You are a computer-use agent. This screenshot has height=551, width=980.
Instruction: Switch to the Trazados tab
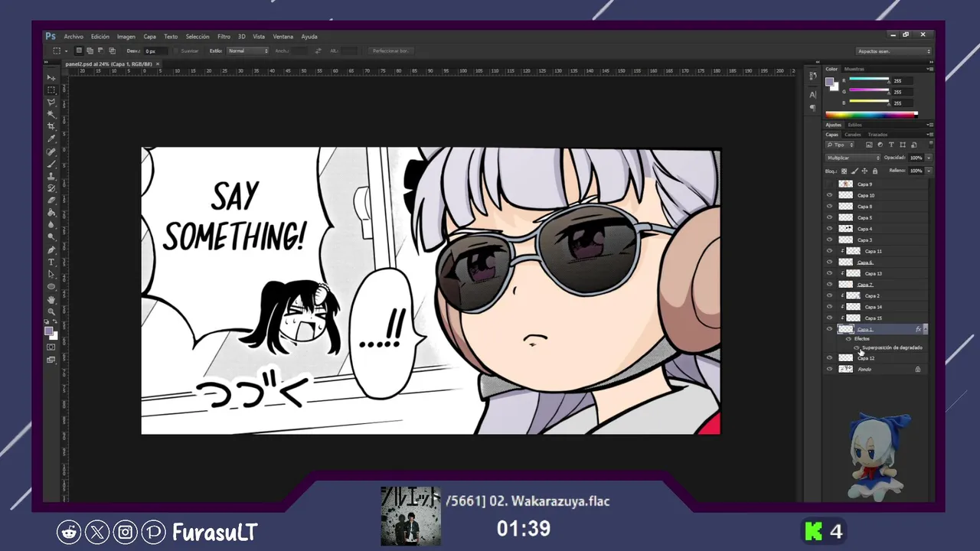coord(877,135)
